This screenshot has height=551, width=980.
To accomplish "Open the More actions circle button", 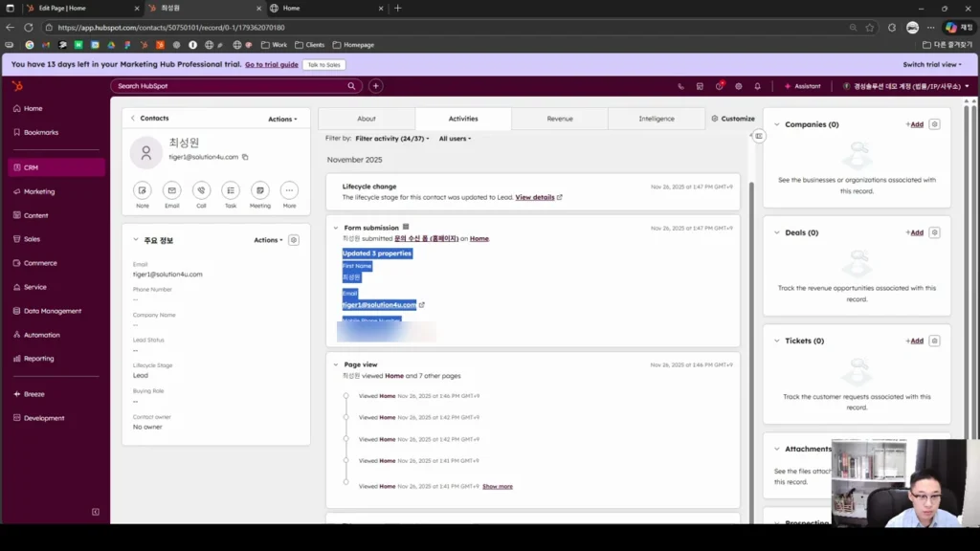I will coord(289,190).
